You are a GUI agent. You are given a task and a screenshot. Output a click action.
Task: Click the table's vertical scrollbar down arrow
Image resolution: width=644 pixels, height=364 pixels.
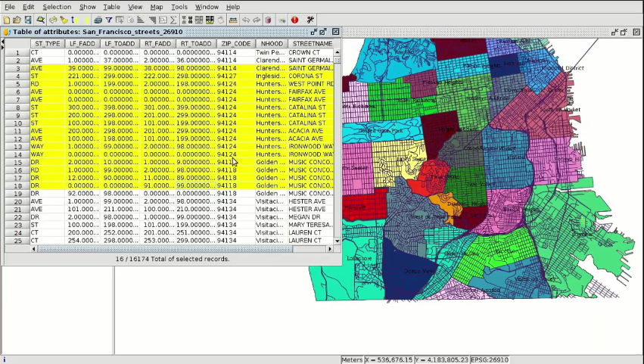[338, 241]
